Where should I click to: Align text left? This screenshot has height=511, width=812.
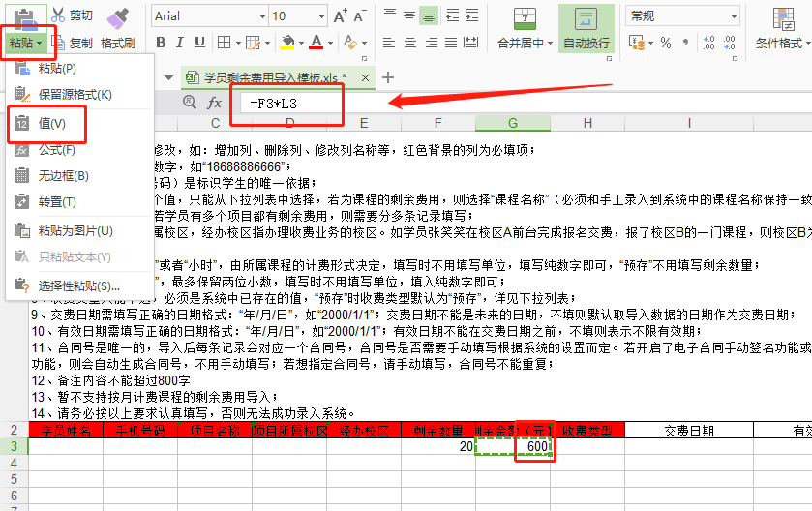point(389,43)
